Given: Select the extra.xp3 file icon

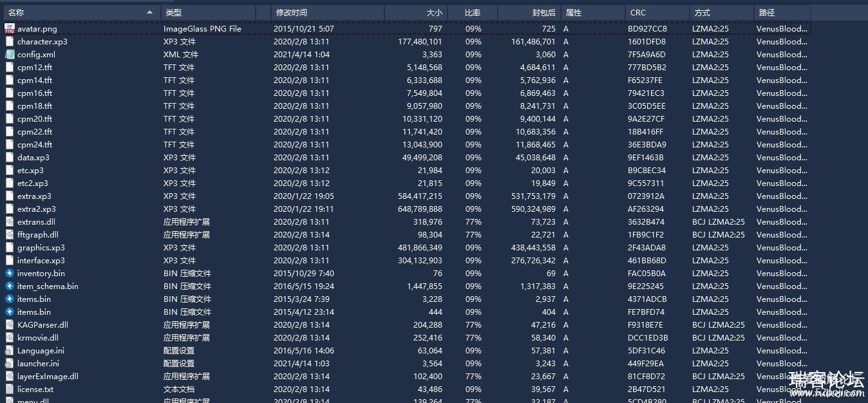Looking at the screenshot, I should point(10,196).
